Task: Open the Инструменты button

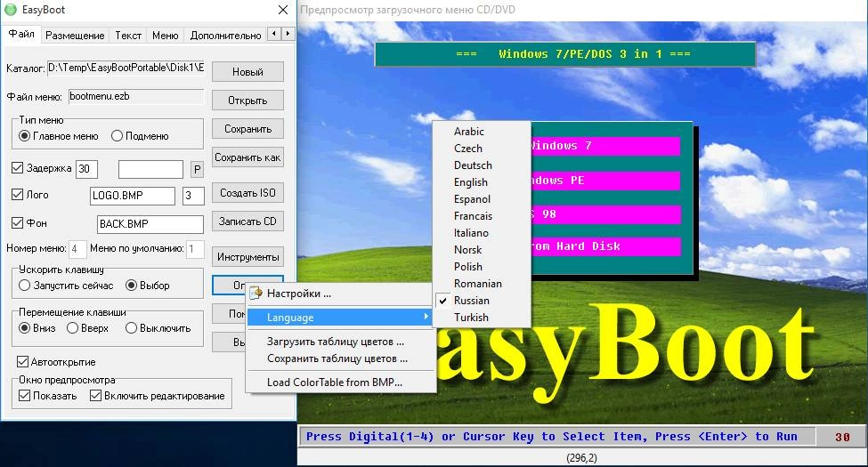Action: 247,257
